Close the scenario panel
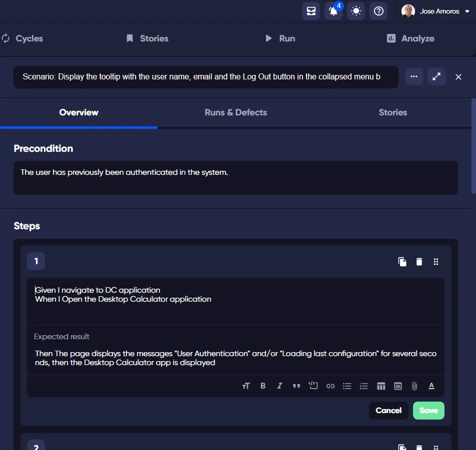Viewport: 476px width, 450px height. click(458, 77)
